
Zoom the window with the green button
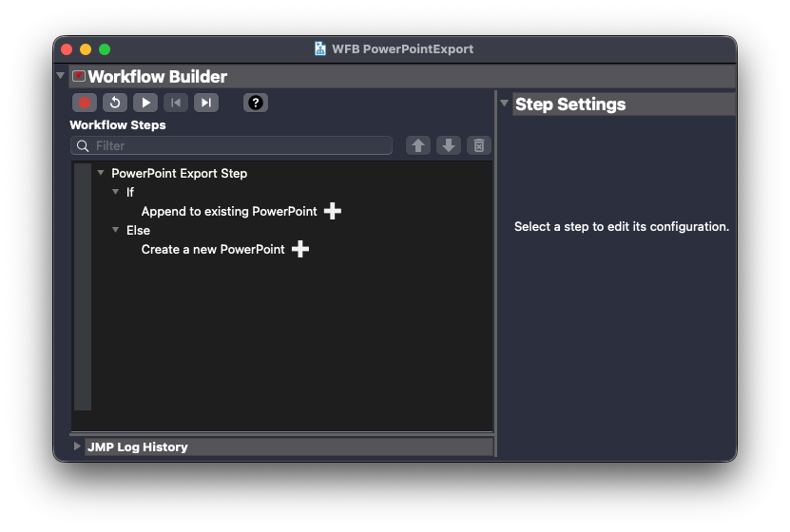pos(105,49)
